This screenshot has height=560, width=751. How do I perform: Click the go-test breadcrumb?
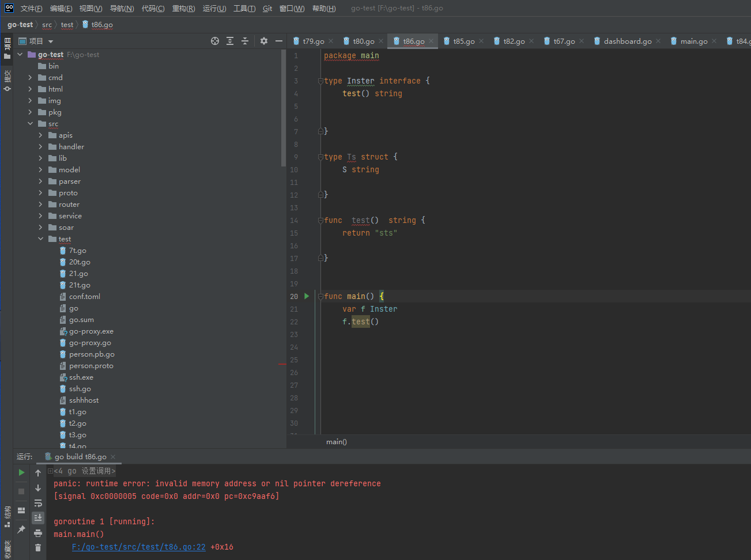[20, 25]
